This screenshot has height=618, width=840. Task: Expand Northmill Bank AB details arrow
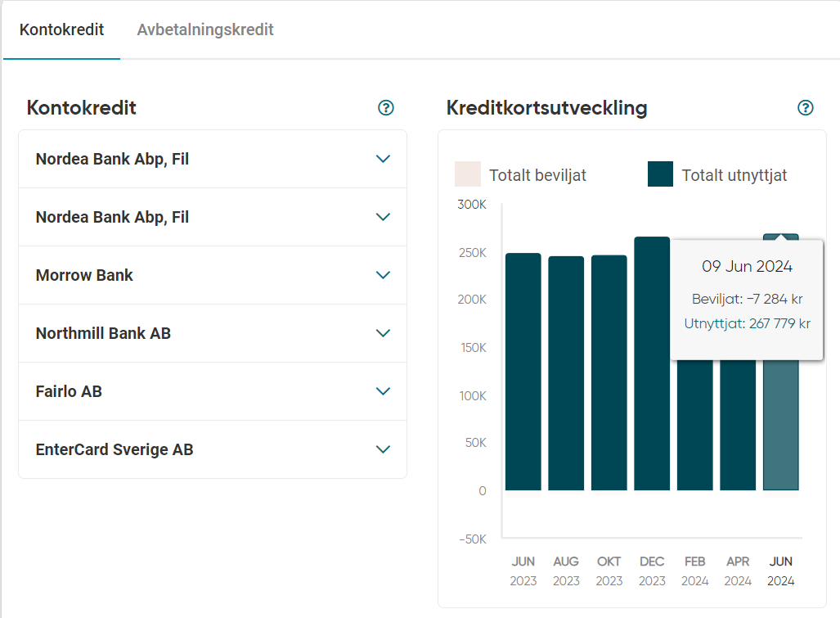pyautogui.click(x=383, y=333)
